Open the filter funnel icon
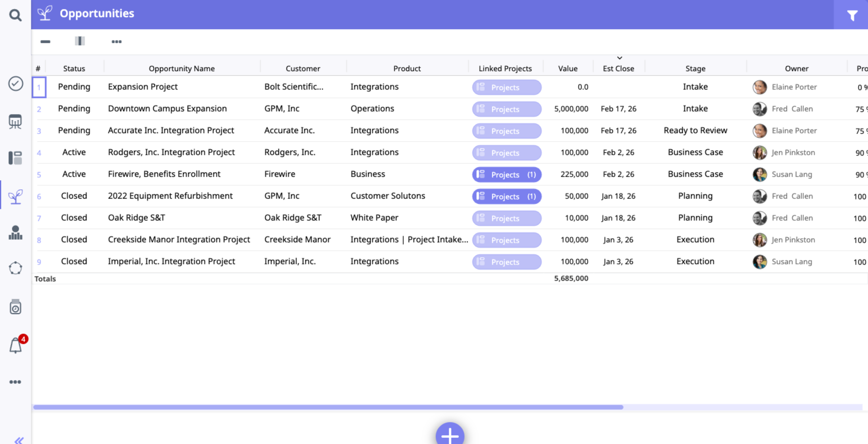Viewport: 868px width, 444px height. tap(852, 15)
